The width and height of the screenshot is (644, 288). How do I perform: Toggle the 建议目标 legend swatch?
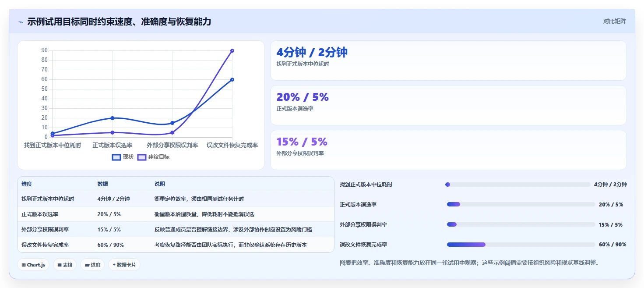(142, 157)
